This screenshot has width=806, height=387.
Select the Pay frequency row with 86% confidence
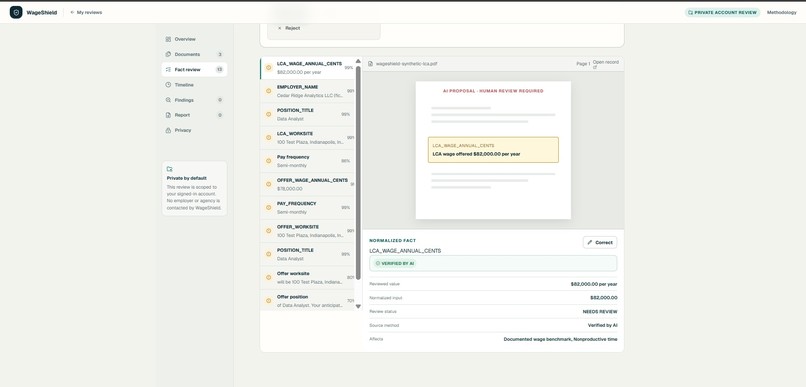307,161
